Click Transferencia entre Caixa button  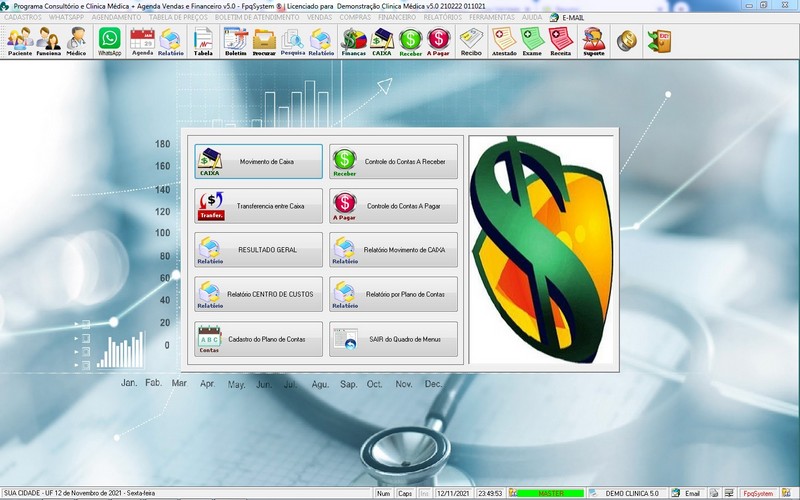point(259,205)
